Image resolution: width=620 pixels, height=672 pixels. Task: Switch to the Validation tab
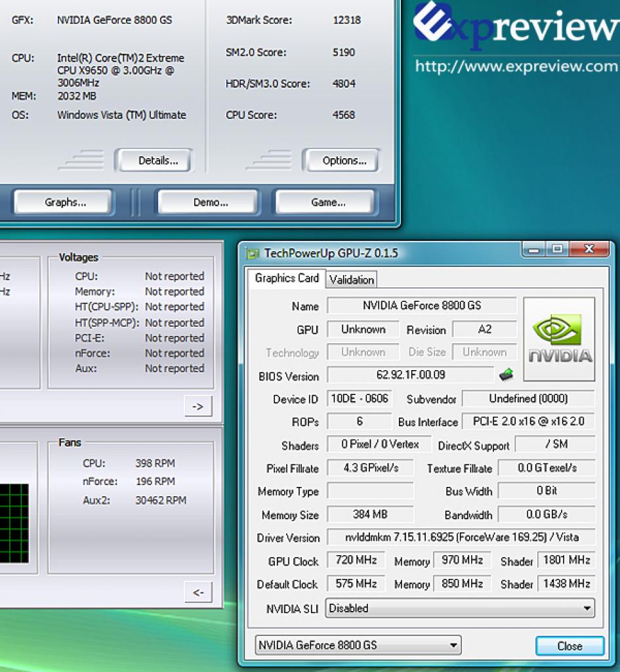pos(352,280)
